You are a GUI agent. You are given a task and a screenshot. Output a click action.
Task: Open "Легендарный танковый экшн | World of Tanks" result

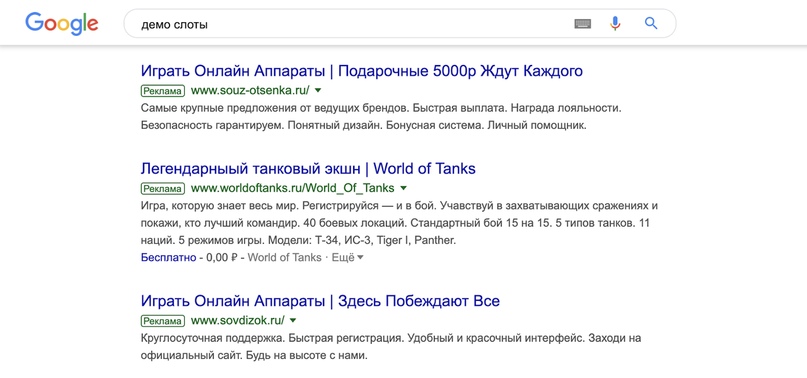[308, 168]
